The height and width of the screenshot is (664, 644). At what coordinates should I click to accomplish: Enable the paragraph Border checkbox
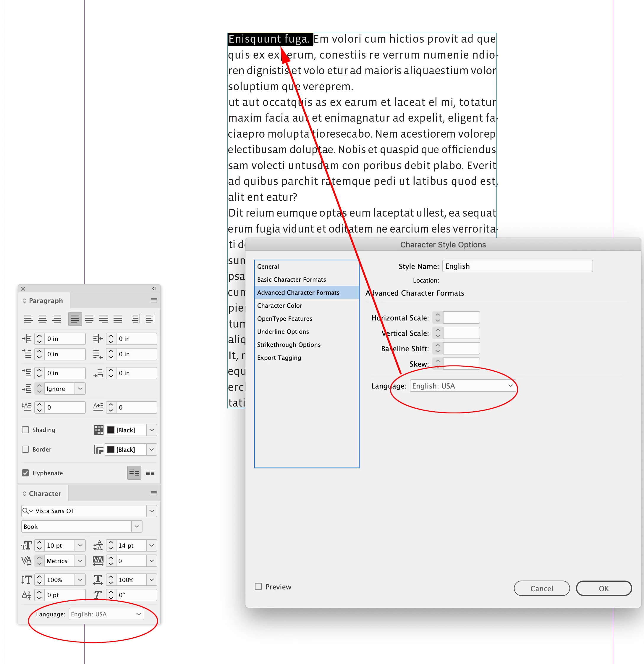(x=25, y=449)
